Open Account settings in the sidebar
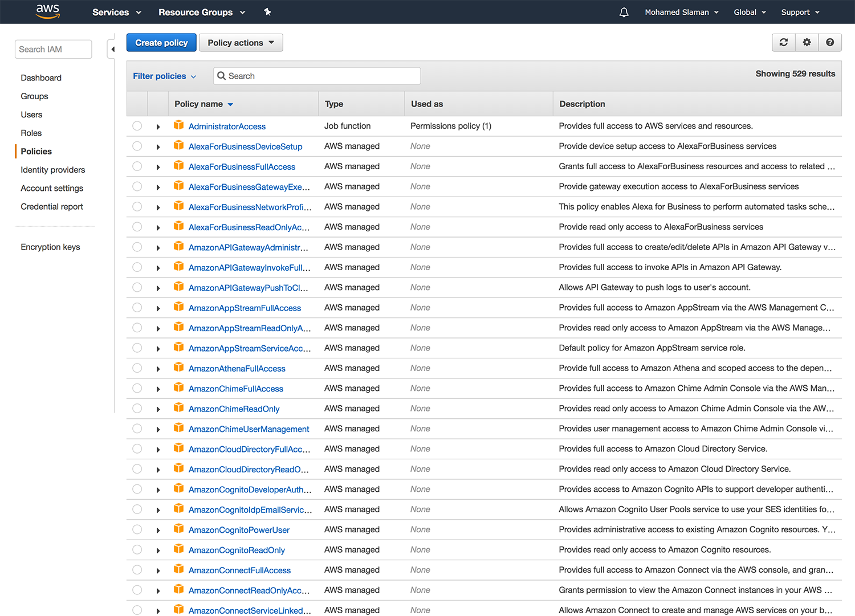Image resolution: width=855 pixels, height=616 pixels. tap(52, 188)
